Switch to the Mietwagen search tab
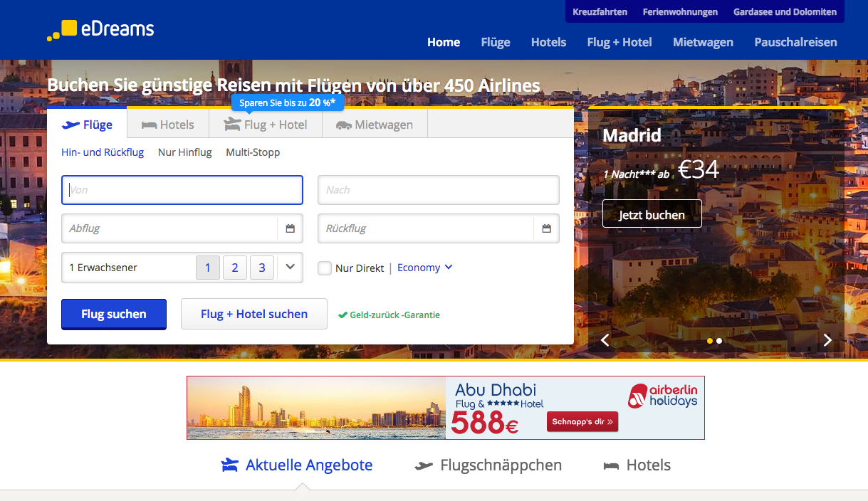868x501 pixels. click(375, 125)
